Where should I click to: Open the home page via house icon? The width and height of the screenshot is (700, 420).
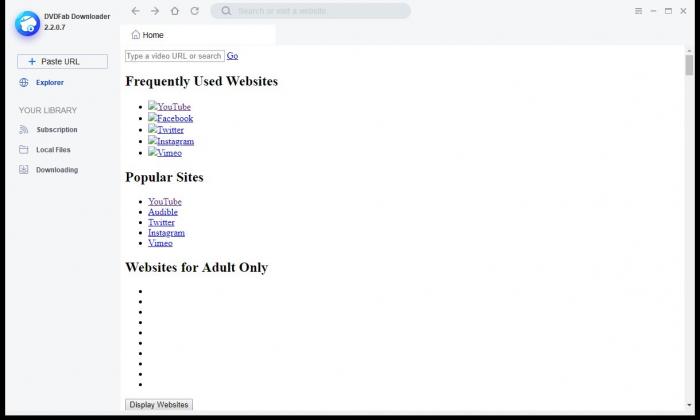175,11
